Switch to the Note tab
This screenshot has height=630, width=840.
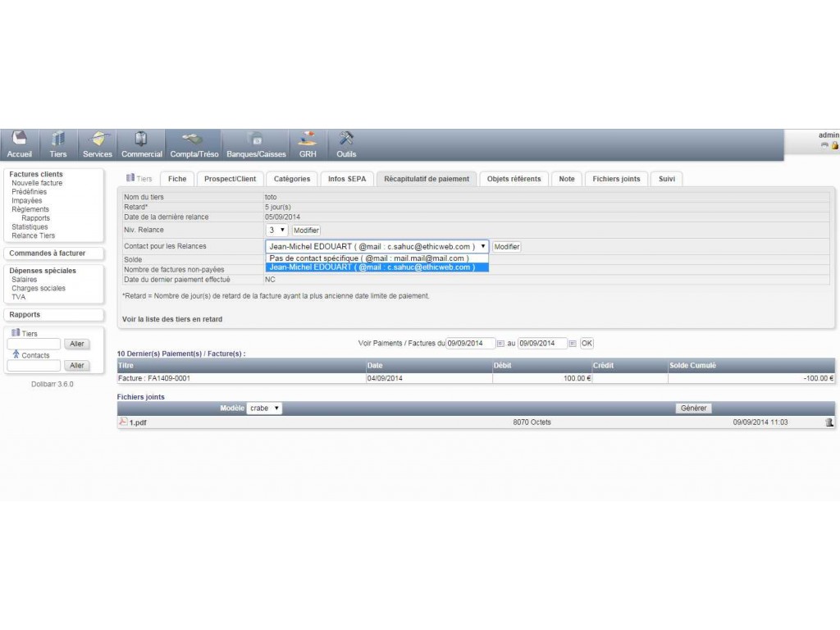(x=567, y=179)
